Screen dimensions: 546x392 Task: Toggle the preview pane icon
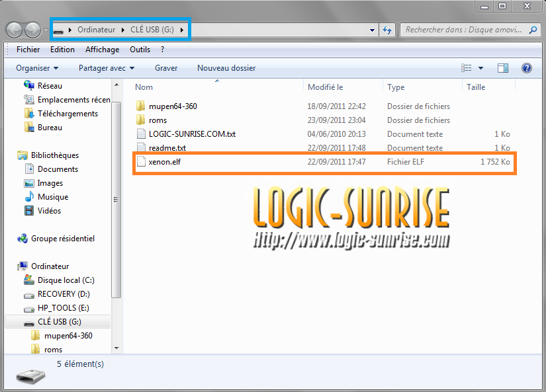[x=503, y=68]
